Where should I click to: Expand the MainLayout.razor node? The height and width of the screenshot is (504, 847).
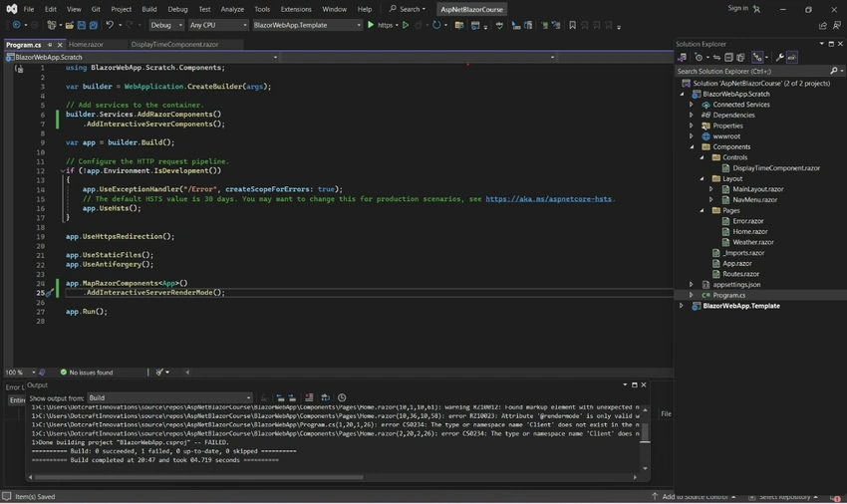pos(711,189)
